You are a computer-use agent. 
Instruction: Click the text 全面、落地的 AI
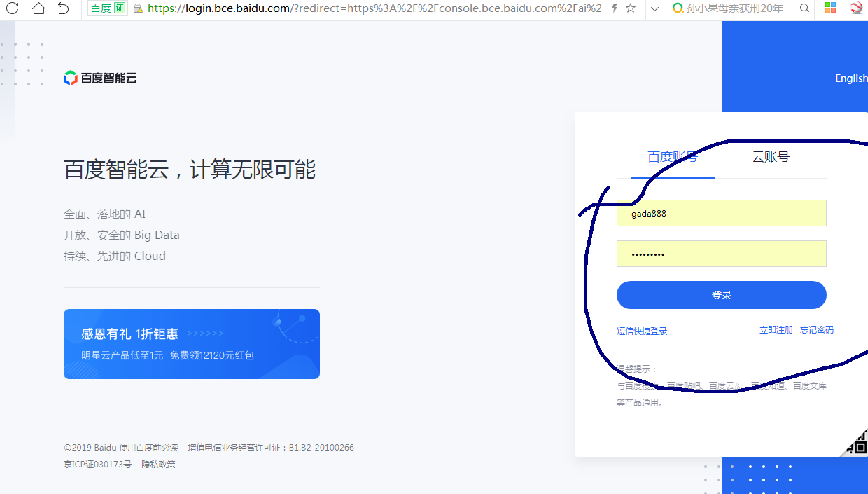105,214
